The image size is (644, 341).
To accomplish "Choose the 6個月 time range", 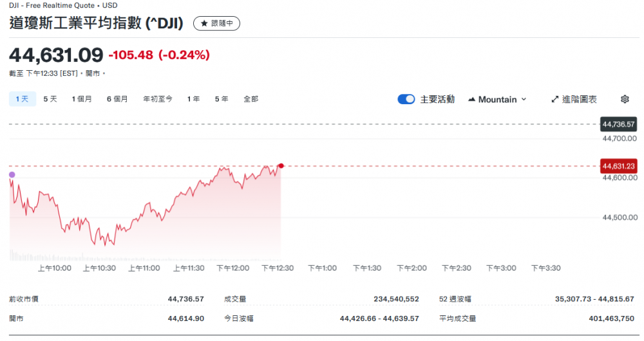I will coord(117,99).
